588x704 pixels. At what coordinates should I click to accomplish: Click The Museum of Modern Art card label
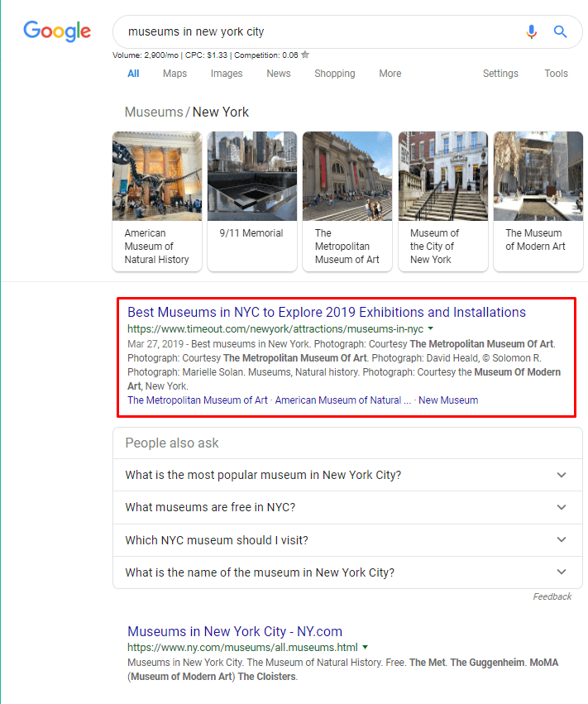coord(535,240)
